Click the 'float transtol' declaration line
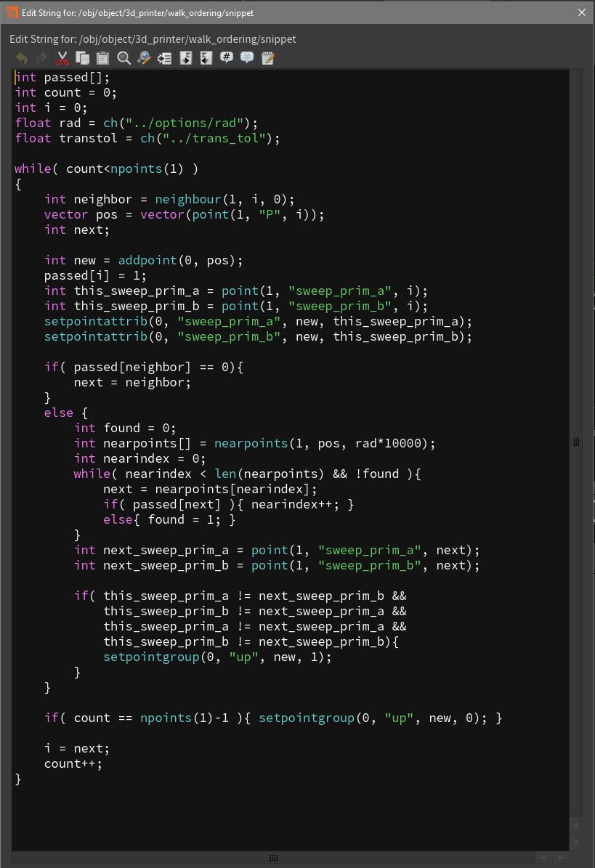 click(x=147, y=138)
